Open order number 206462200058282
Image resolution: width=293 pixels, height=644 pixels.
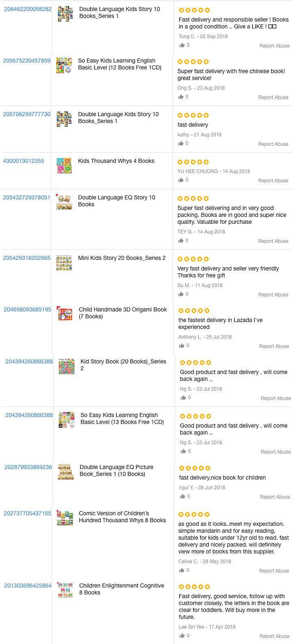[x=28, y=9]
